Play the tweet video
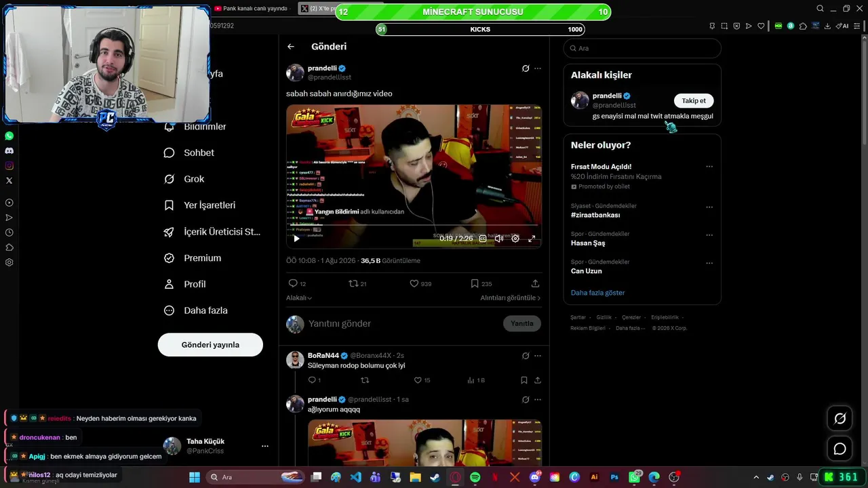Screen dimensions: 868x488 point(296,239)
